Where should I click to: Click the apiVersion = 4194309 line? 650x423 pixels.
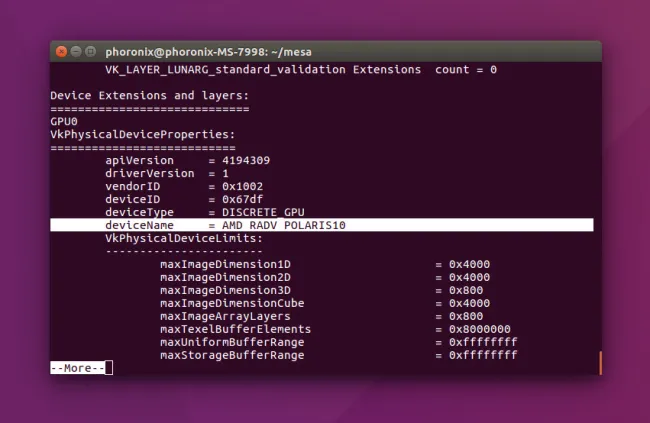(187, 160)
